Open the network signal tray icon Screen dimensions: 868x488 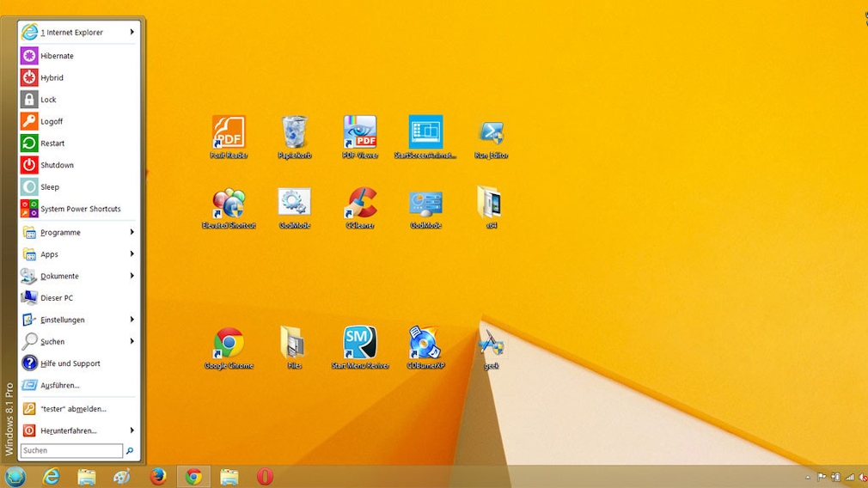point(850,477)
